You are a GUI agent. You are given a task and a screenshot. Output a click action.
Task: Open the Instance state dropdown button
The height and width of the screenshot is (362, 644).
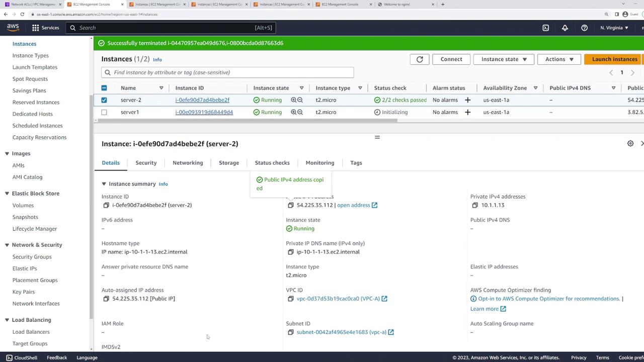pos(504,59)
